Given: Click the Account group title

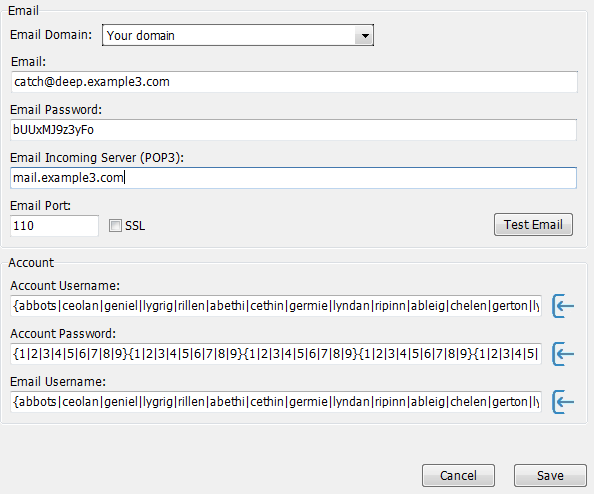Looking at the screenshot, I should (x=31, y=263).
